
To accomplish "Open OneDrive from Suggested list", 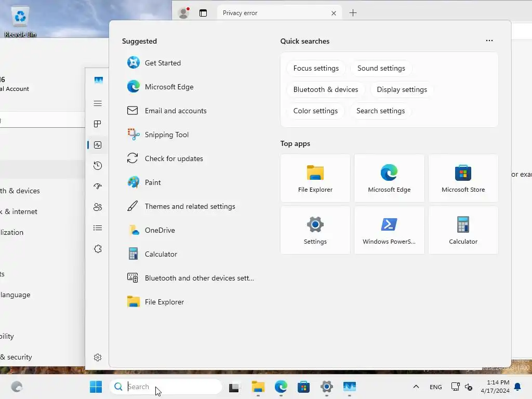I will [151, 230].
